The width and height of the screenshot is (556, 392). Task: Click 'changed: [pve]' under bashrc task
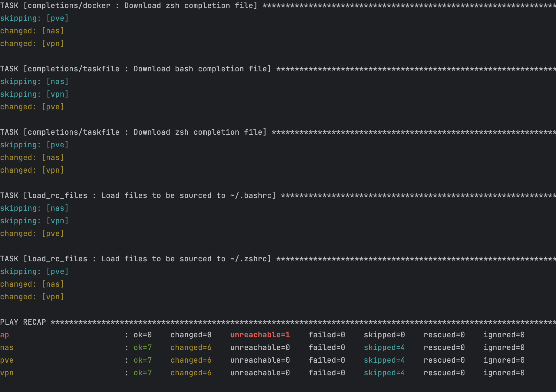32,233
